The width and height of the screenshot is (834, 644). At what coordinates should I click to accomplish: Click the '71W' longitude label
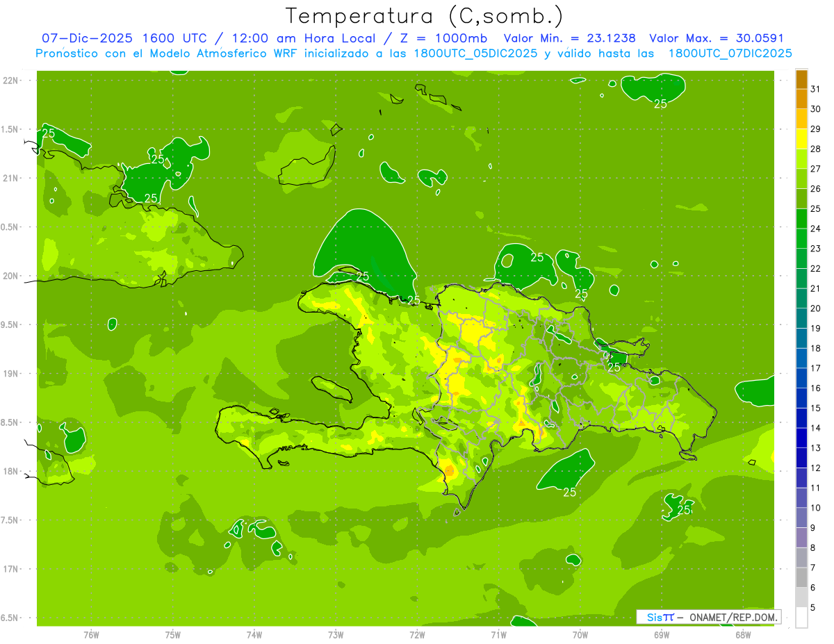(498, 634)
